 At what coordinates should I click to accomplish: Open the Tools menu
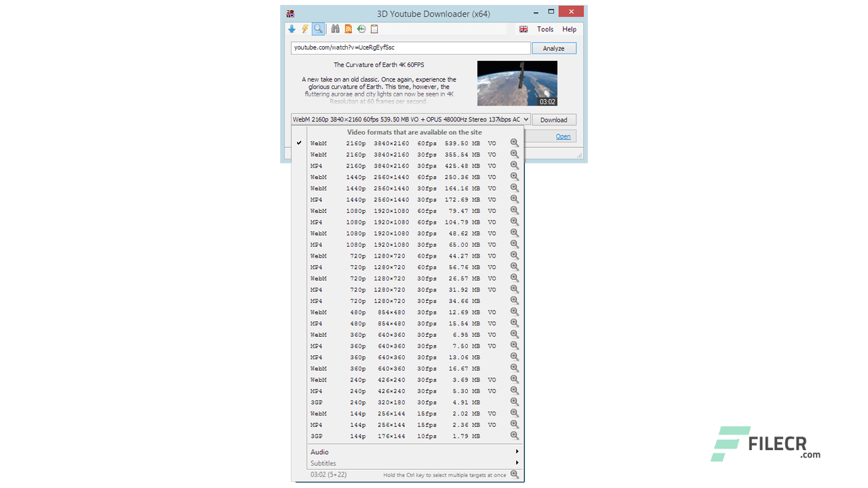pos(545,29)
